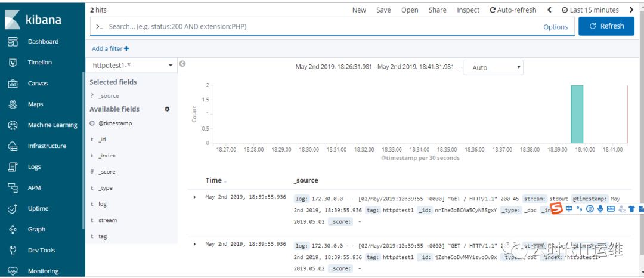Select the _source selected field
This screenshot has height=278, width=644.
109,95
